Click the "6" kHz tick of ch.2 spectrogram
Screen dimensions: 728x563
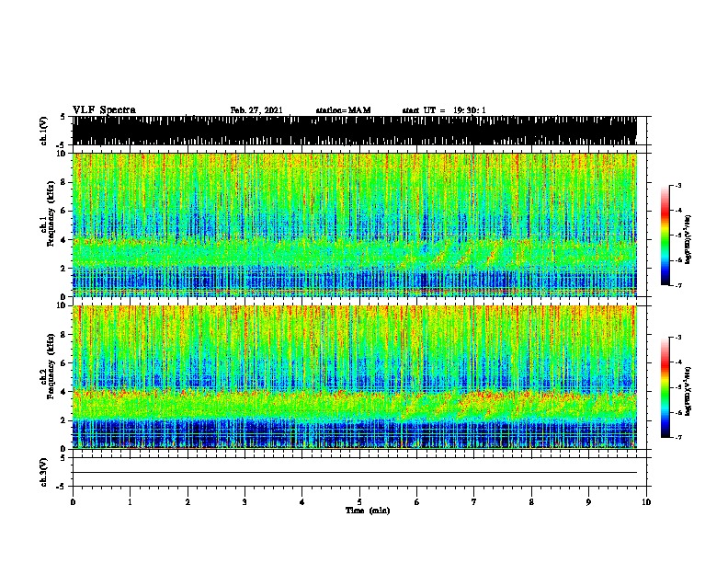point(64,363)
